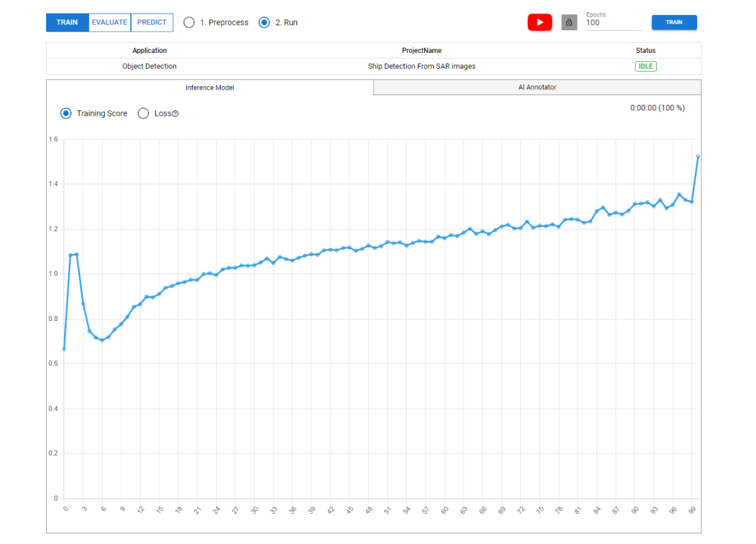This screenshot has width=756, height=544.
Task: Switch chart to the Loss radio option
Action: tap(144, 113)
